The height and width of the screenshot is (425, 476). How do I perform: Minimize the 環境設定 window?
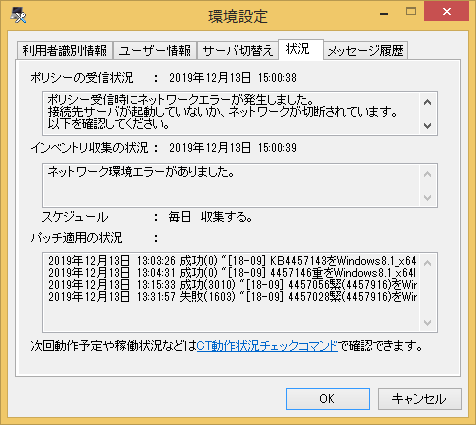384,13
